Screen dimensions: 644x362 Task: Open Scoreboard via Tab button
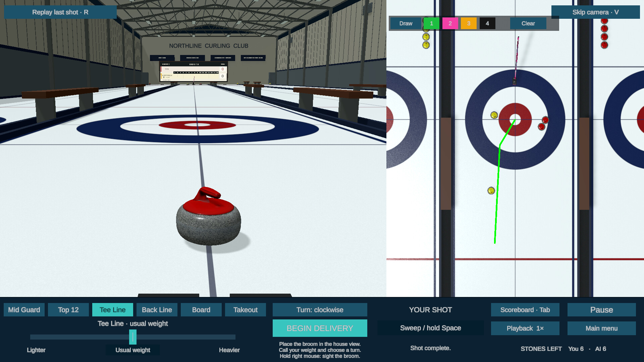(x=525, y=310)
